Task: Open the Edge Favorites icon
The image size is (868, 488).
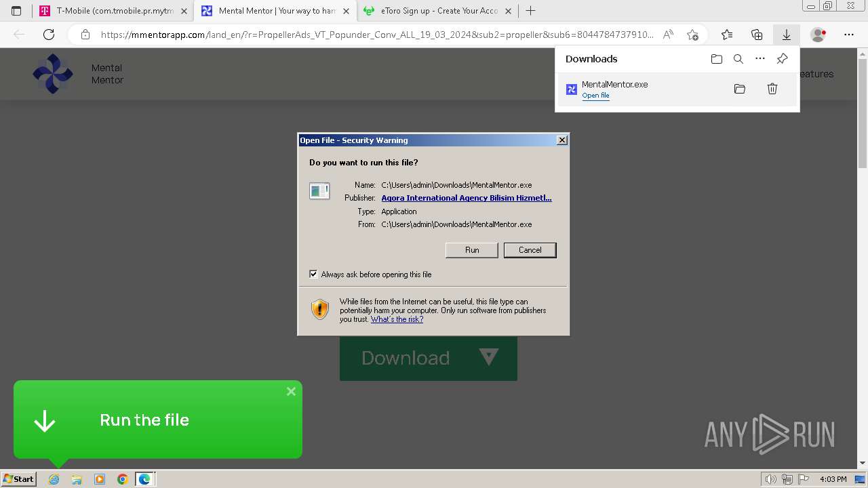Action: [727, 35]
